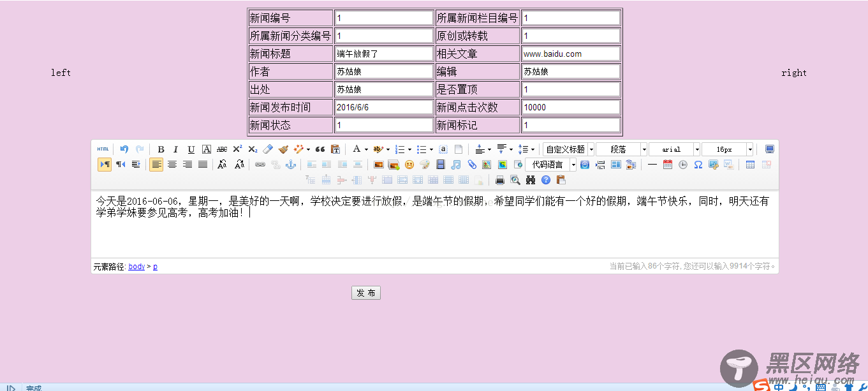Insert a single image
This screenshot has height=391, width=868.
pyautogui.click(x=379, y=165)
